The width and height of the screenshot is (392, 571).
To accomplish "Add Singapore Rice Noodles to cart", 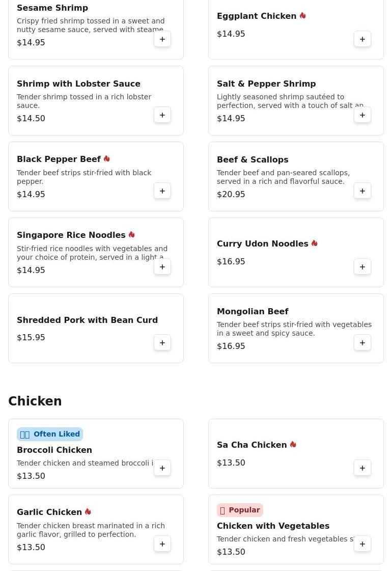I will 162,267.
